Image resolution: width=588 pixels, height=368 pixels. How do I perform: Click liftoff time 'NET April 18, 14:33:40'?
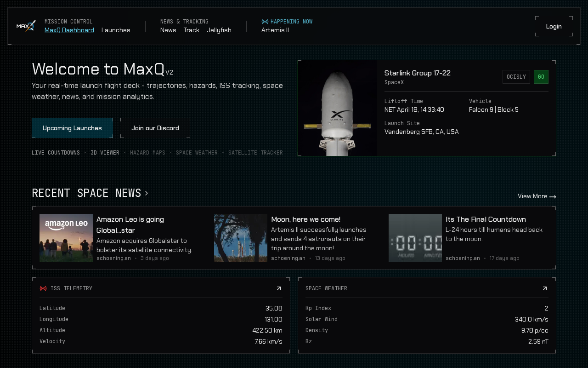click(x=414, y=109)
